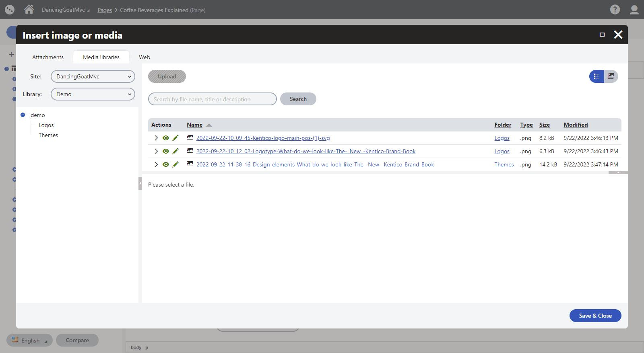This screenshot has height=353, width=644.
Task: Open the Logotype-What-do-we-look-like file link
Action: pyautogui.click(x=306, y=151)
